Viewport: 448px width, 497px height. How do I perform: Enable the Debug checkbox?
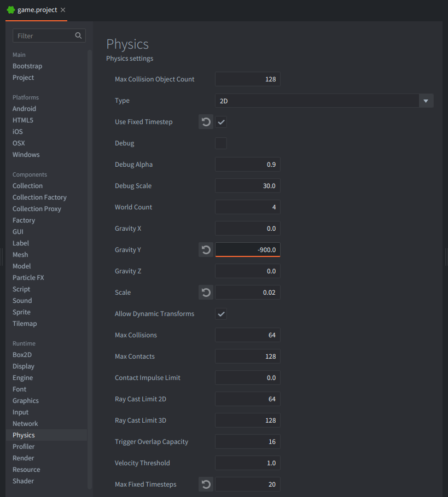click(x=221, y=143)
